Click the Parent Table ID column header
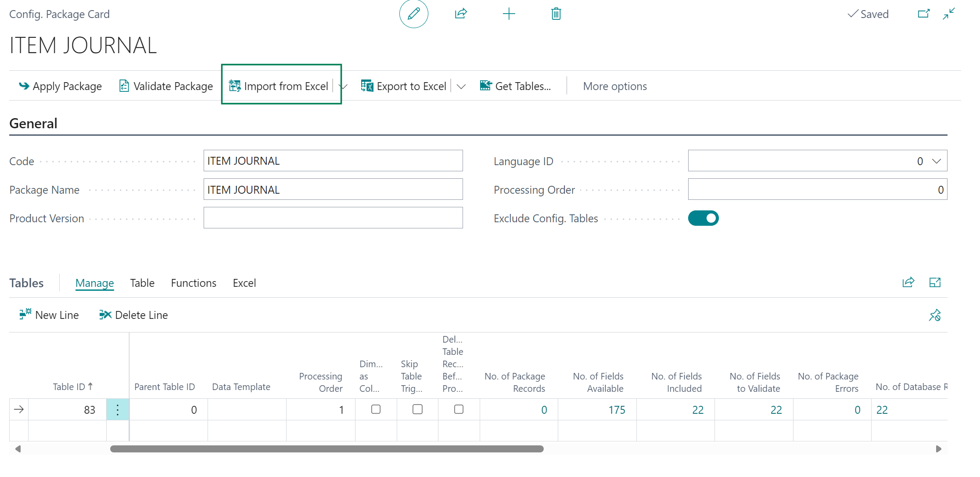The height and width of the screenshot is (477, 980). [165, 387]
